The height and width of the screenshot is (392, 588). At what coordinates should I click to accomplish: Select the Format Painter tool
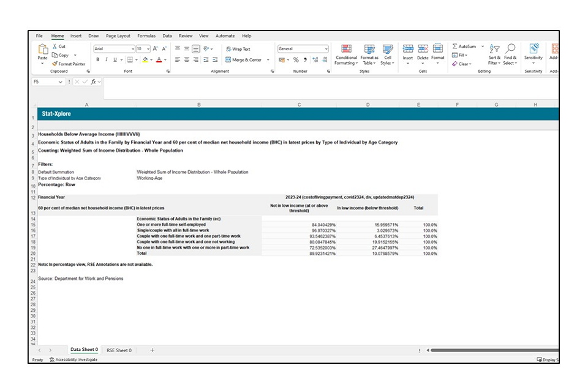(69, 64)
